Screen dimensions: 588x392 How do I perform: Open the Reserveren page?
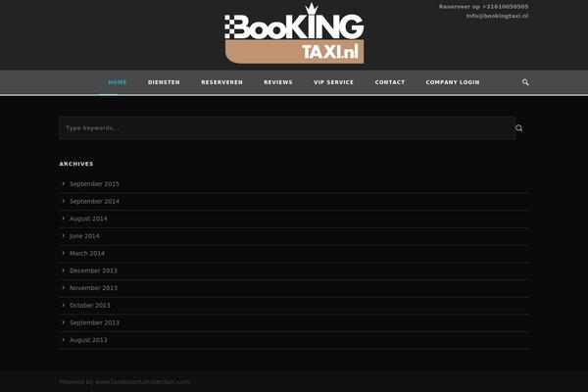(222, 82)
